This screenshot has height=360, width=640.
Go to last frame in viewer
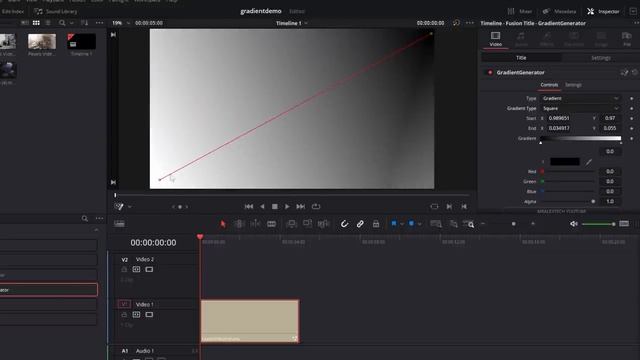[301, 207]
